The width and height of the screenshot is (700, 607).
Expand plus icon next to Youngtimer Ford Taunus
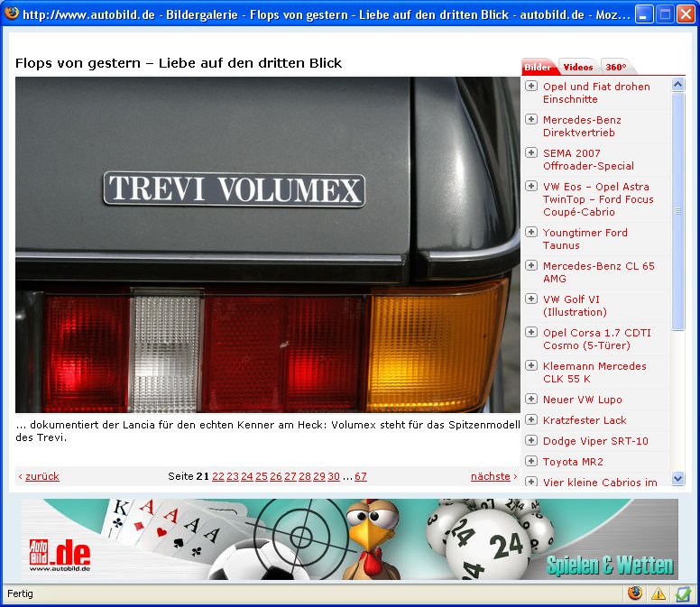(x=530, y=232)
